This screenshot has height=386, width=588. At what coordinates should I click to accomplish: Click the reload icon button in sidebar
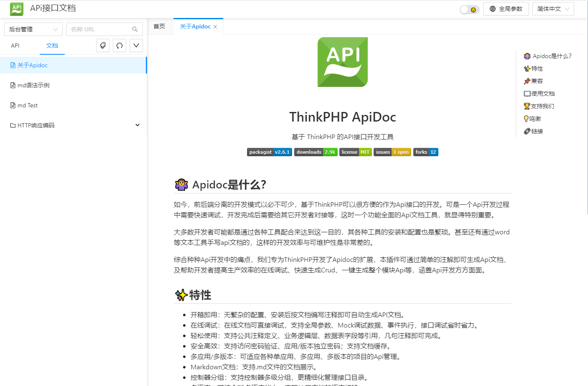[120, 46]
